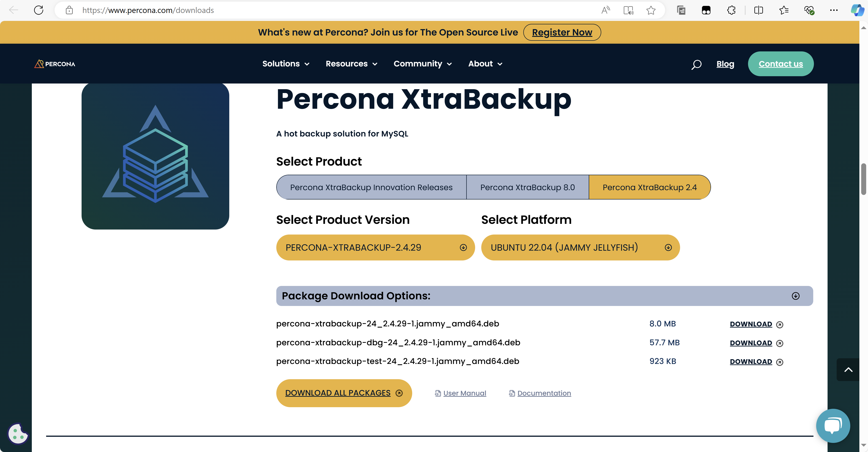Click Percona logo in header

pos(55,64)
